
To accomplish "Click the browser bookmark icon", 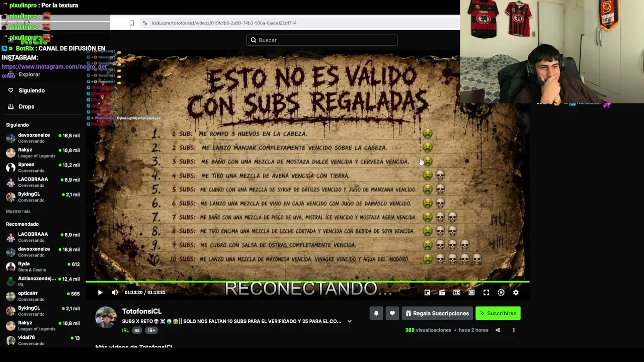I will pos(132,23).
